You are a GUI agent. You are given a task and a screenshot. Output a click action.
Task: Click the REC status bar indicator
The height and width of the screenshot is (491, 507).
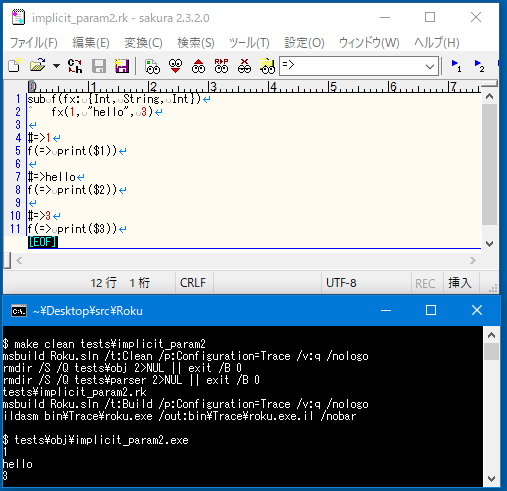[x=425, y=284]
